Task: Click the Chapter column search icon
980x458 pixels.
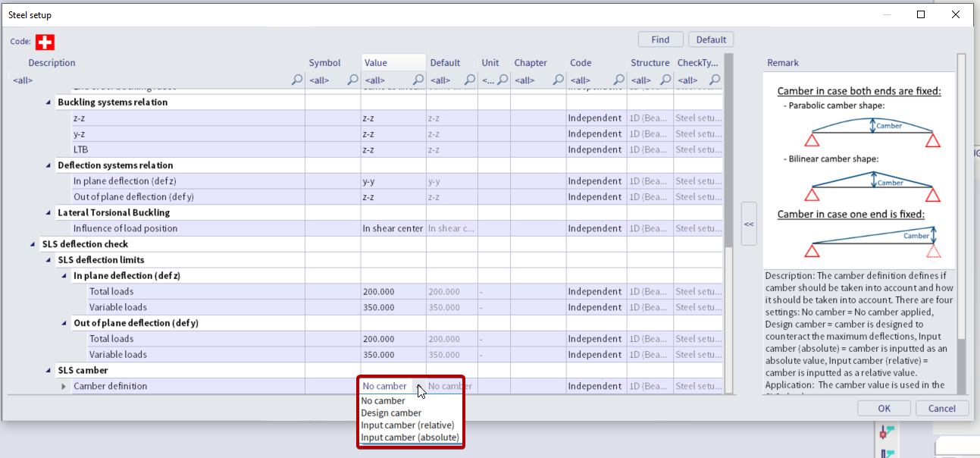Action: point(558,80)
